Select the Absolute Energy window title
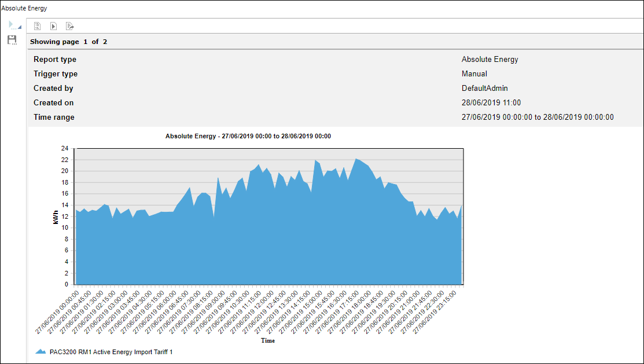Screen dimensions: 644x364 pyautogui.click(x=24, y=9)
